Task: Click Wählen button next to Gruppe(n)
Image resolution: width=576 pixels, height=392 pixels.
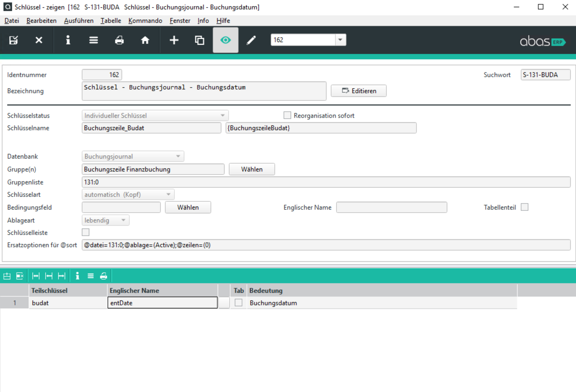Action: pyautogui.click(x=252, y=169)
